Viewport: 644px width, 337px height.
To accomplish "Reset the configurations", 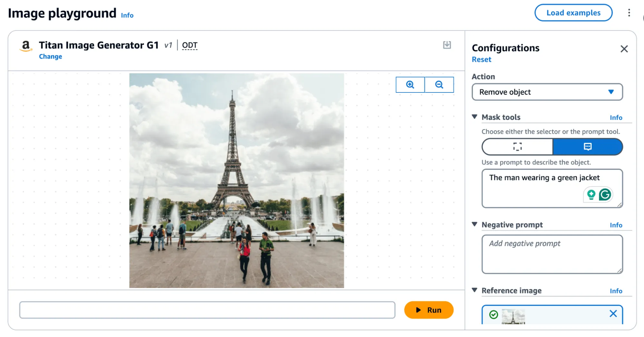I will pyautogui.click(x=481, y=60).
